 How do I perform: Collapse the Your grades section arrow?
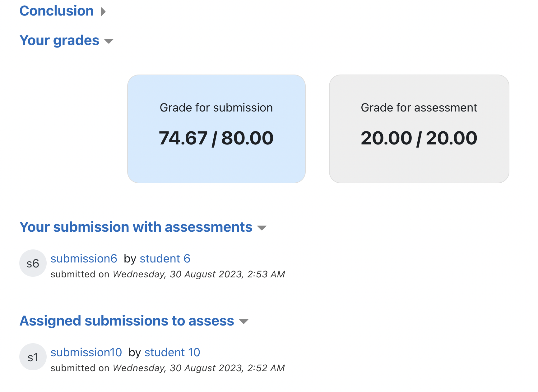point(109,41)
